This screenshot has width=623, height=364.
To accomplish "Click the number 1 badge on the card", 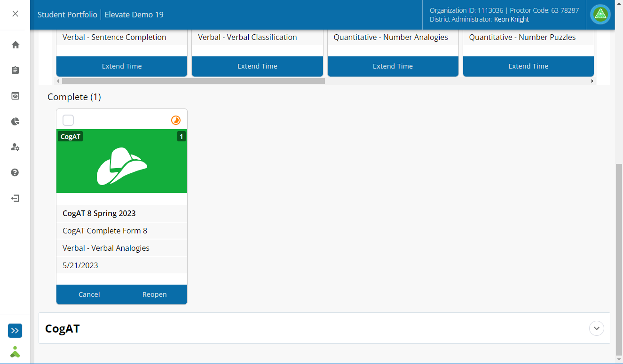I will point(181,137).
